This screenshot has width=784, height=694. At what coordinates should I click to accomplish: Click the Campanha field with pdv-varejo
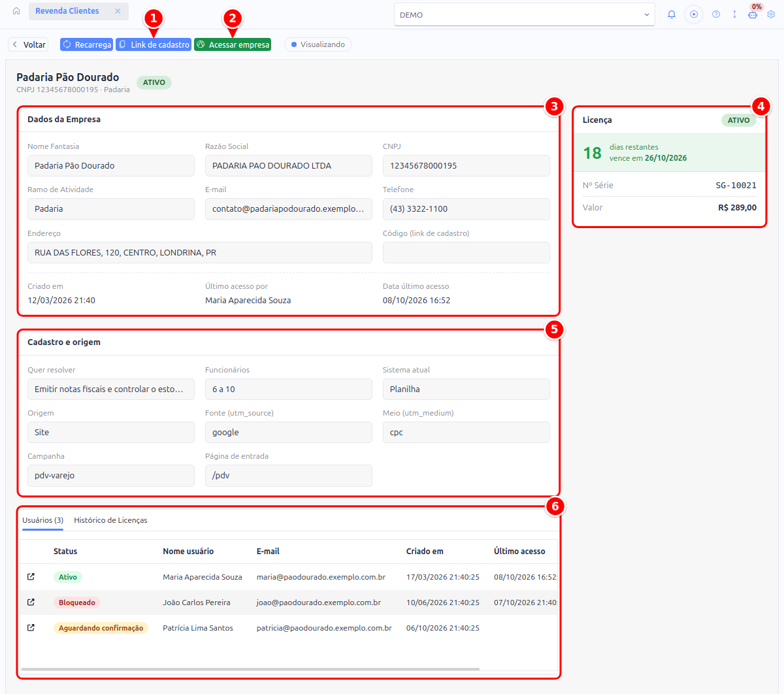[x=111, y=476]
